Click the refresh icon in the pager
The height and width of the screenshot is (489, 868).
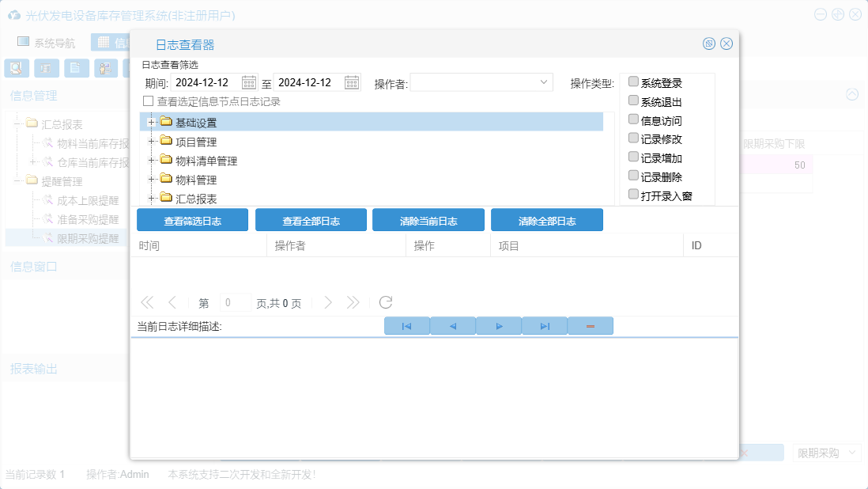pos(386,302)
